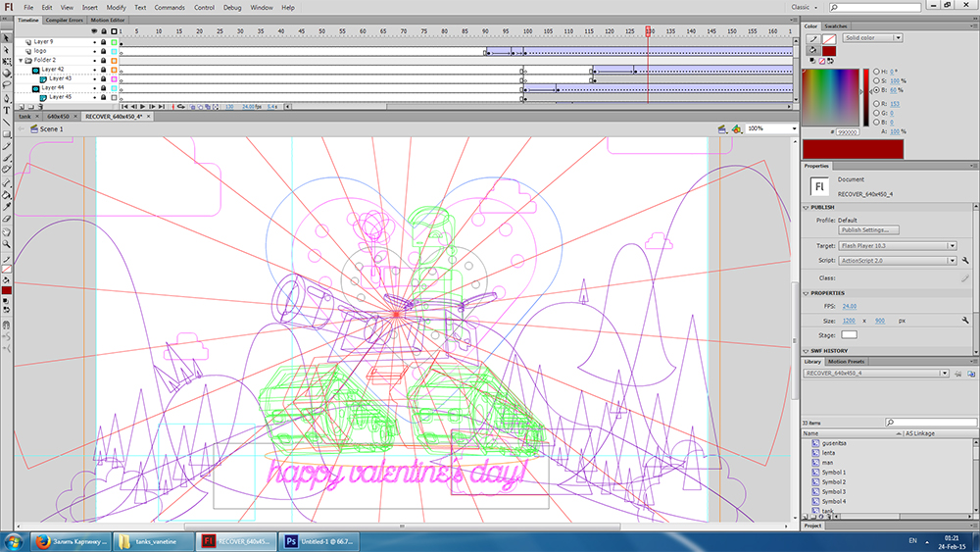Toggle lock on Layer 9
The image size is (980, 552).
[x=104, y=42]
